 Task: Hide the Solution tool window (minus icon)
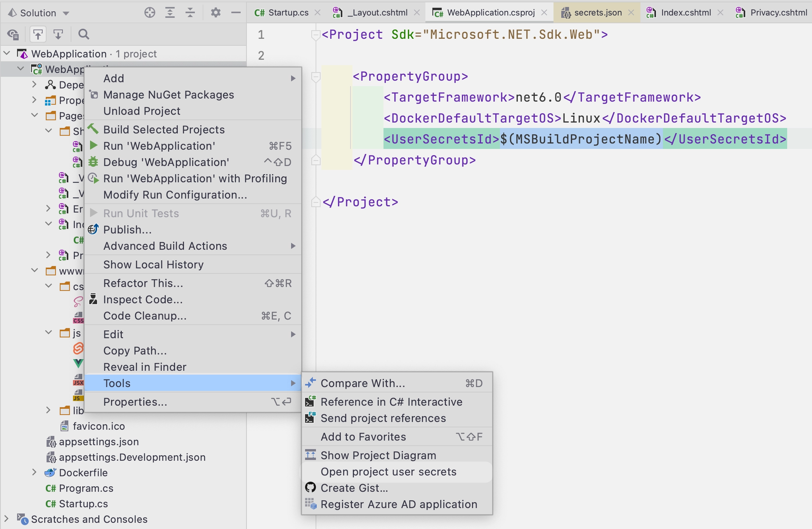[x=236, y=13]
